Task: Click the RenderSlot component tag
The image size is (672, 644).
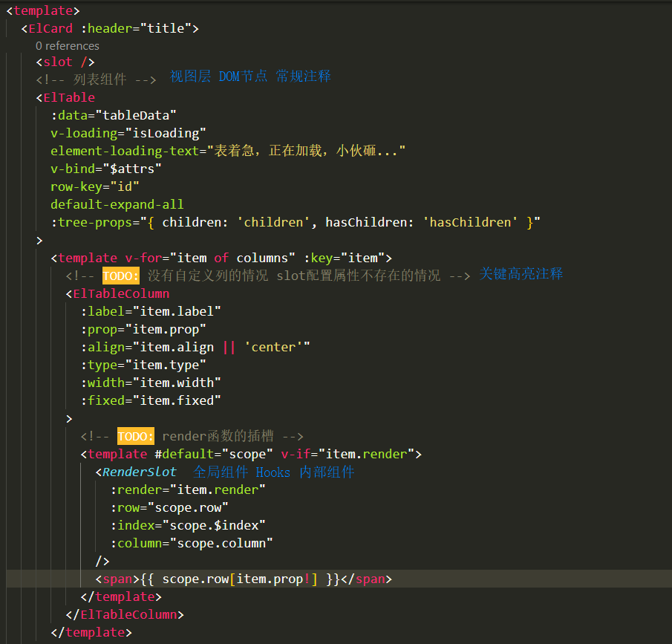Action: click(136, 472)
